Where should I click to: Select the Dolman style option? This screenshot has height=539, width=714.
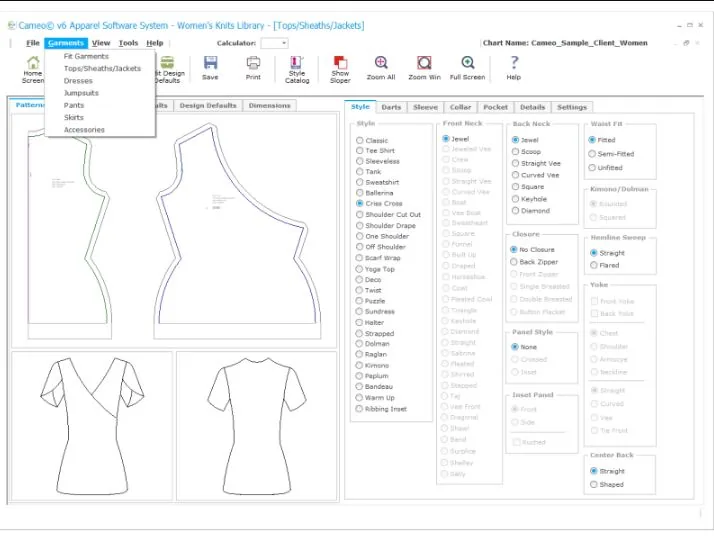coord(360,344)
